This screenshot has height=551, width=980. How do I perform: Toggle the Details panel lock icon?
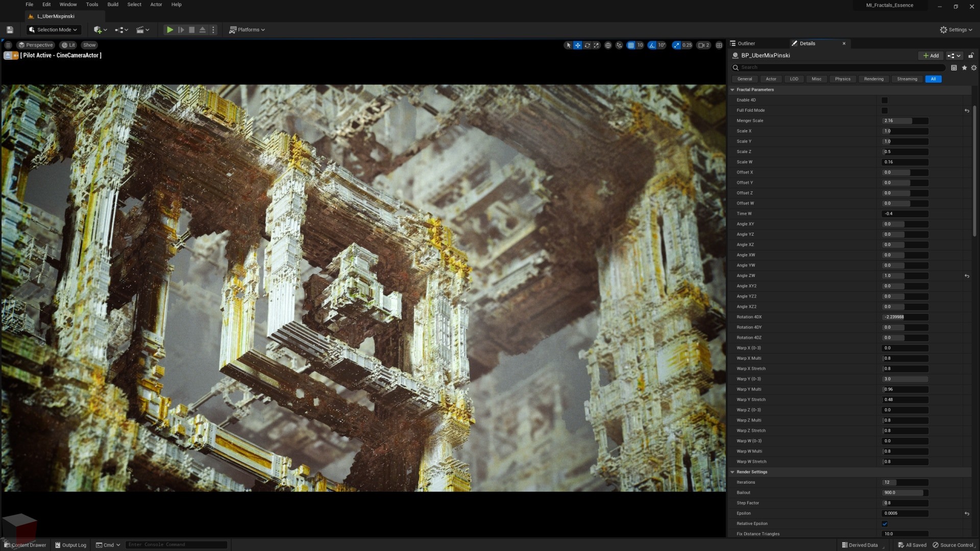pos(971,56)
